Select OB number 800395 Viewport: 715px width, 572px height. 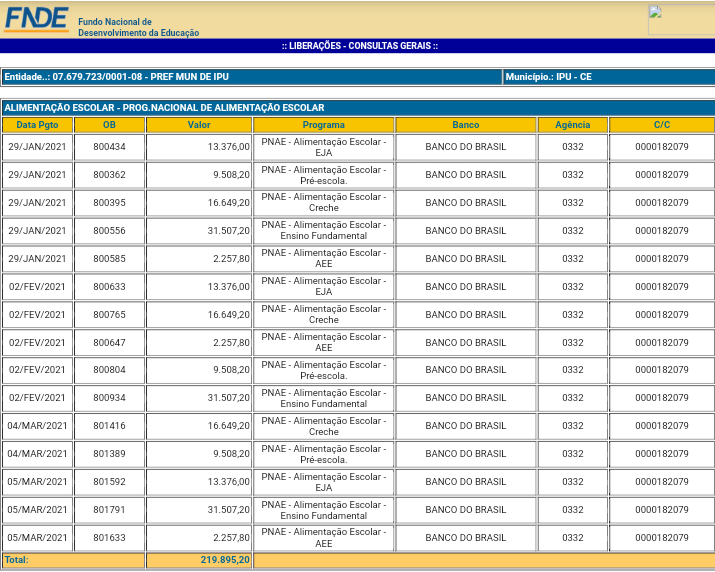(109, 203)
